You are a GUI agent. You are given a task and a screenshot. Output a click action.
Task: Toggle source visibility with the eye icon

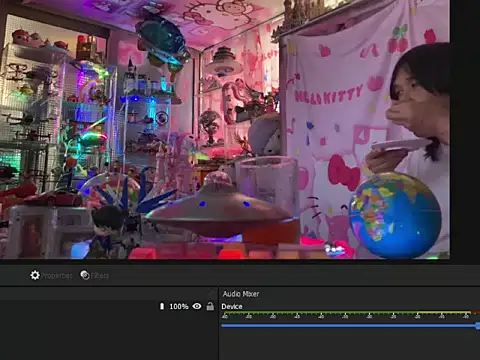tap(197, 306)
